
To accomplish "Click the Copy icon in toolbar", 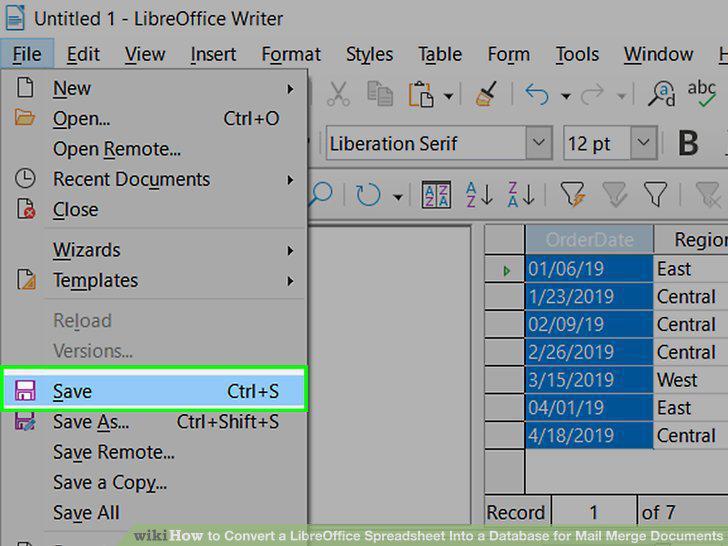I will (x=380, y=94).
